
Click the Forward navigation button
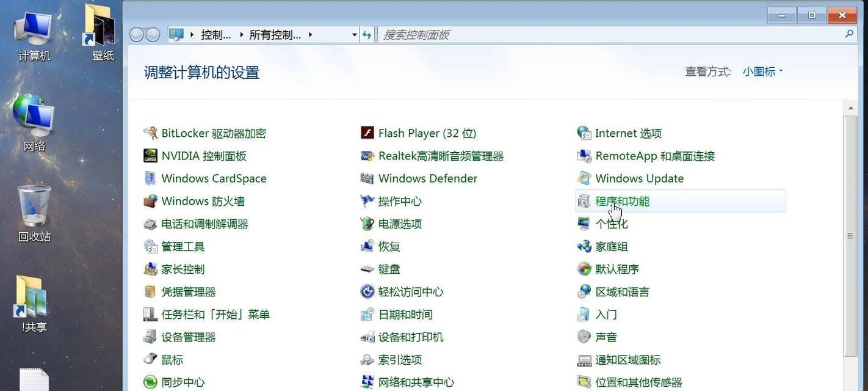153,35
